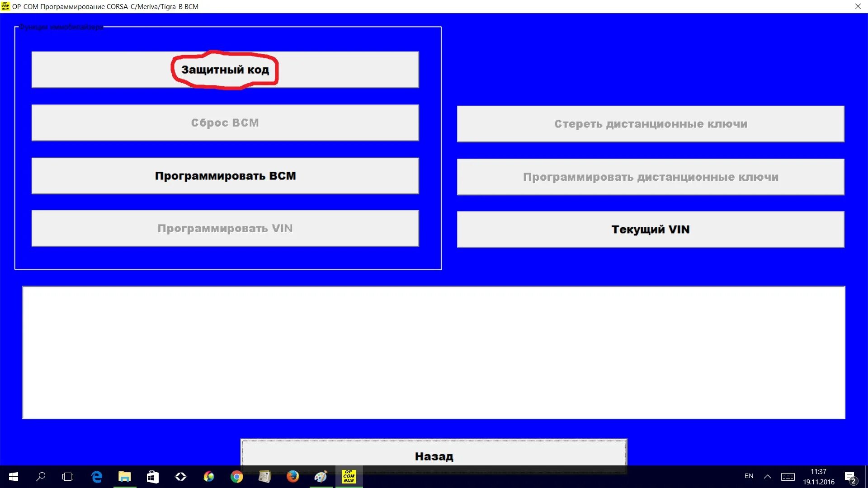The image size is (868, 488).
Task: Close the OP-COM window
Action: point(858,6)
